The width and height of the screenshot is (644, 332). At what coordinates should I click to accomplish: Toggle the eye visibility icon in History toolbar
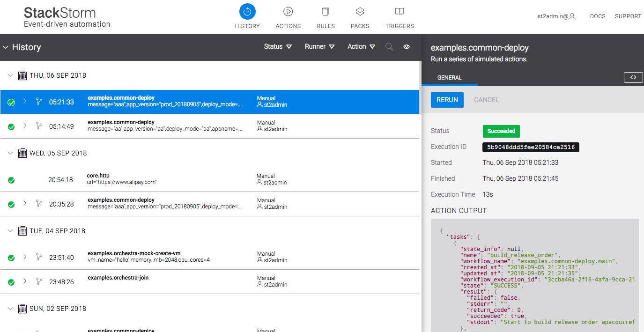click(406, 46)
